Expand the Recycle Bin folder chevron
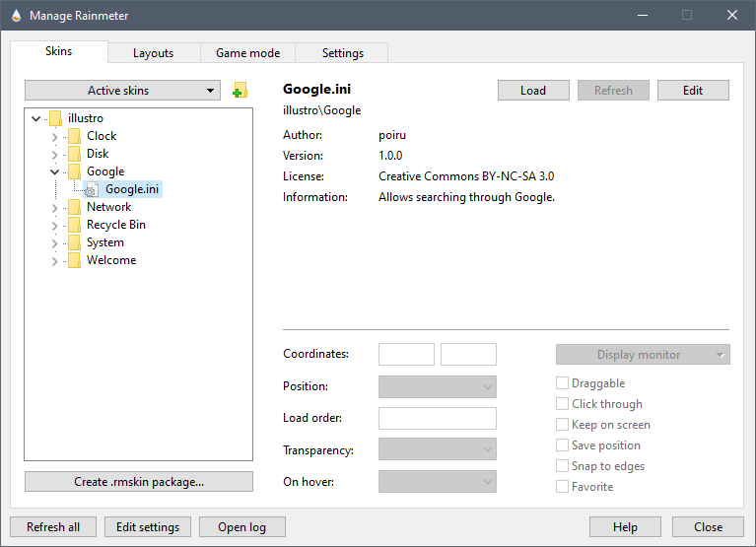 (x=54, y=226)
